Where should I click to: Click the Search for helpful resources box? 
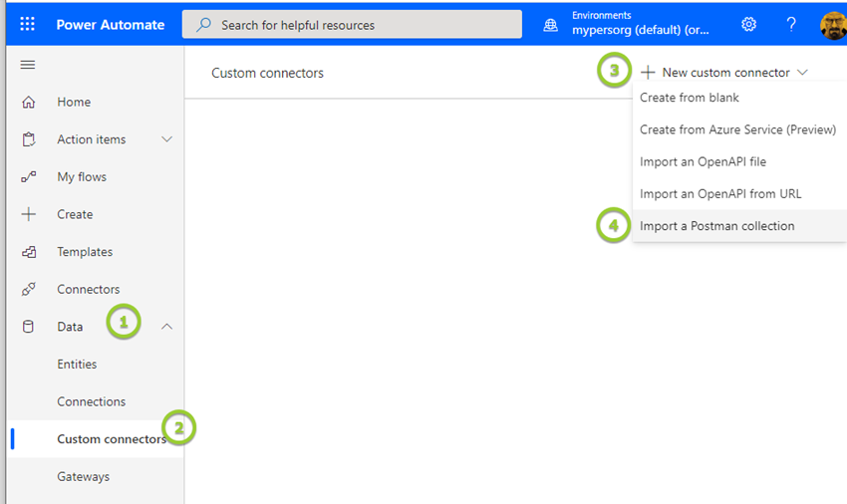(352, 25)
